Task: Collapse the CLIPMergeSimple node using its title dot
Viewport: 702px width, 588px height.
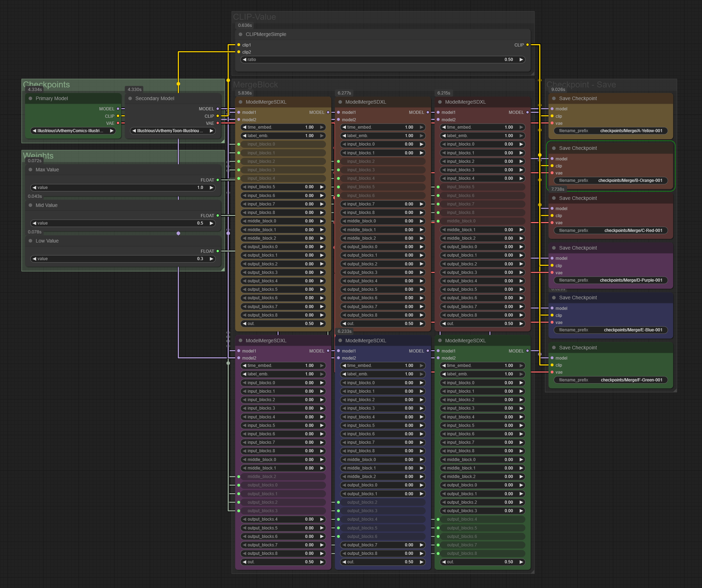Action: [240, 34]
